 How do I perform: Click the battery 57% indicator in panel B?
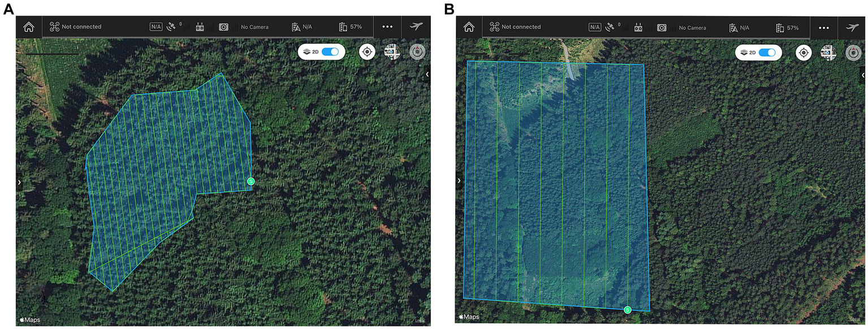pyautogui.click(x=787, y=27)
